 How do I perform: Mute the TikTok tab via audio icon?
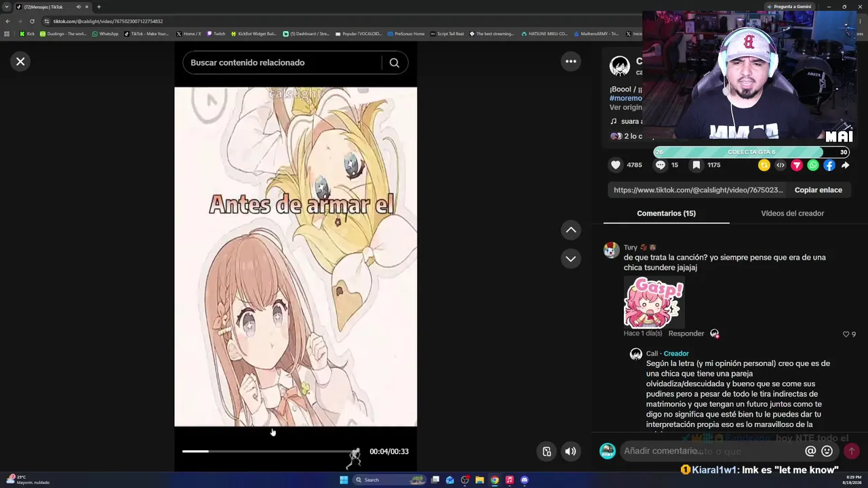point(79,7)
